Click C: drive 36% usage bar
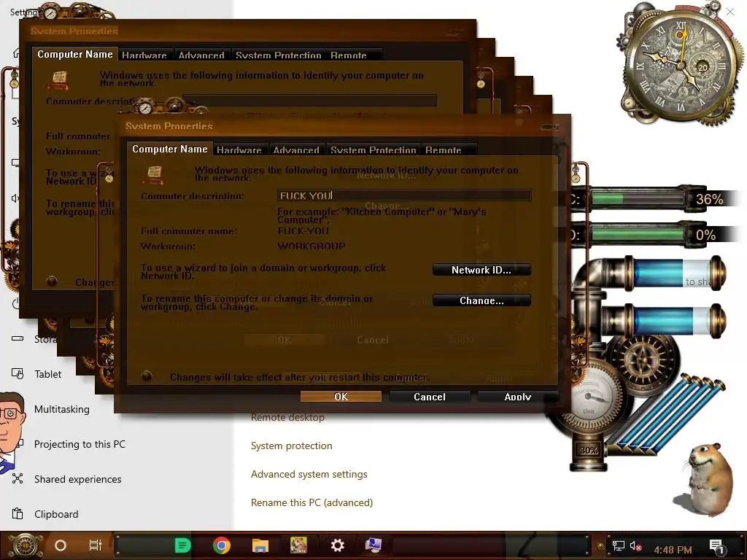The height and width of the screenshot is (560, 747). [638, 199]
